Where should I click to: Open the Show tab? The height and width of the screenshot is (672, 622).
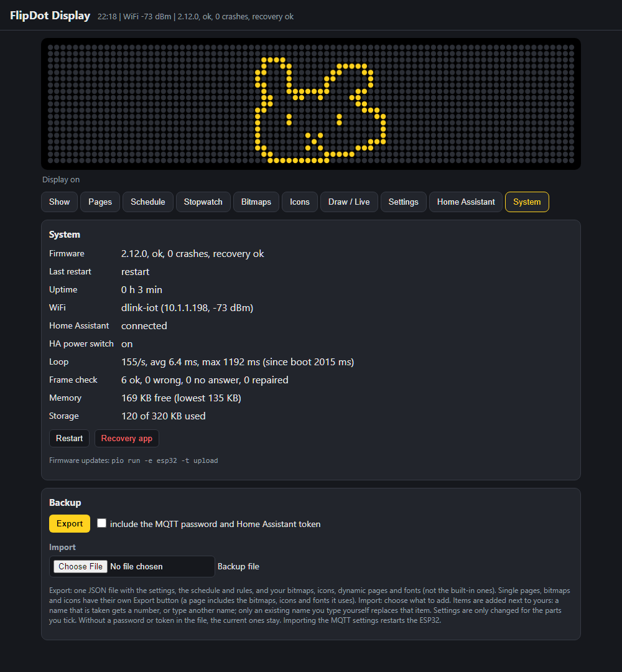pyautogui.click(x=59, y=202)
